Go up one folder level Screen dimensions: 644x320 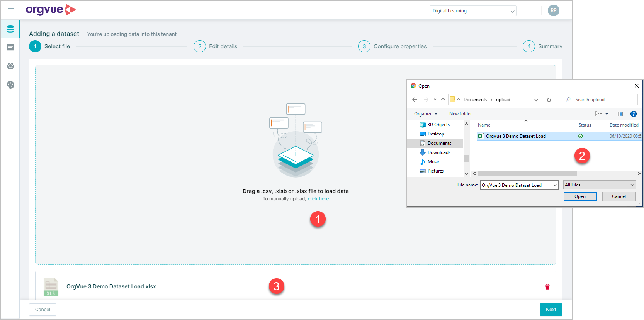click(443, 100)
